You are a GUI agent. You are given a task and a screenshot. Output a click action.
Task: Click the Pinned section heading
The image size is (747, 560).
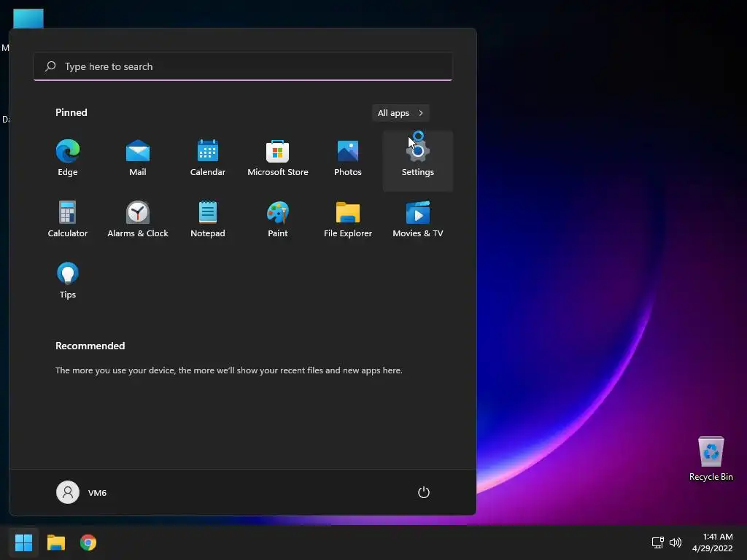(x=71, y=112)
